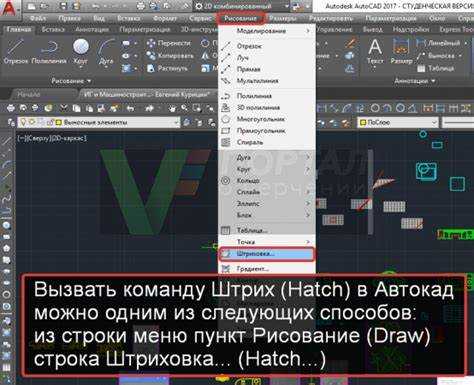Expand the Круг submenu

tap(267, 169)
